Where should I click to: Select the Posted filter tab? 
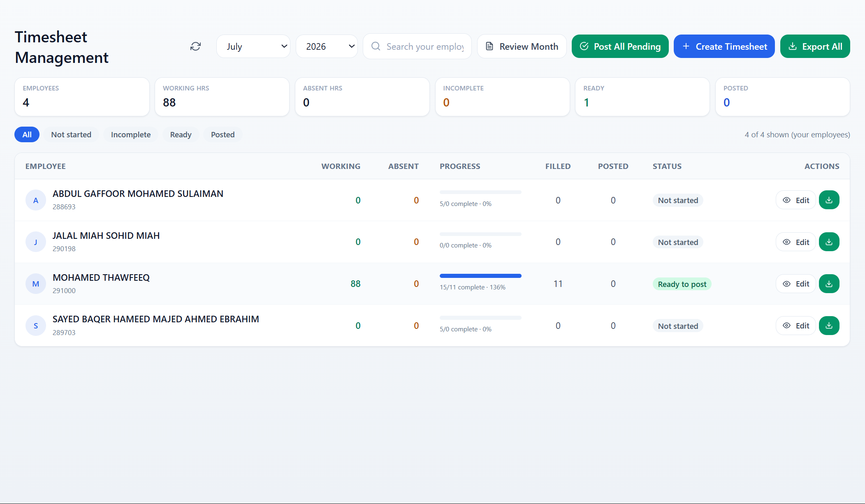tap(223, 134)
